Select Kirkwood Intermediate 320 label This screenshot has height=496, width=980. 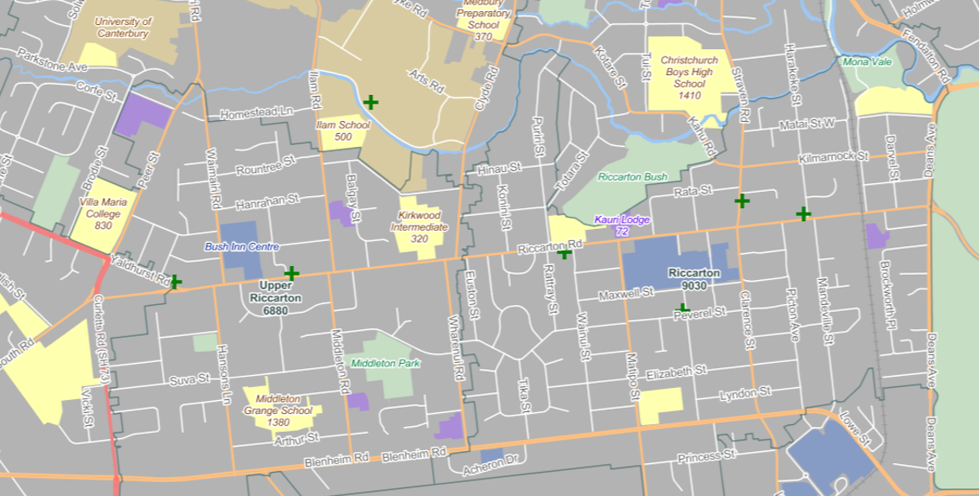(420, 226)
